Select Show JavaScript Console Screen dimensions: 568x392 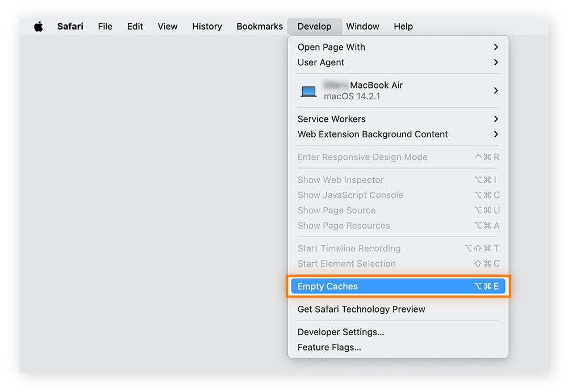click(398, 195)
